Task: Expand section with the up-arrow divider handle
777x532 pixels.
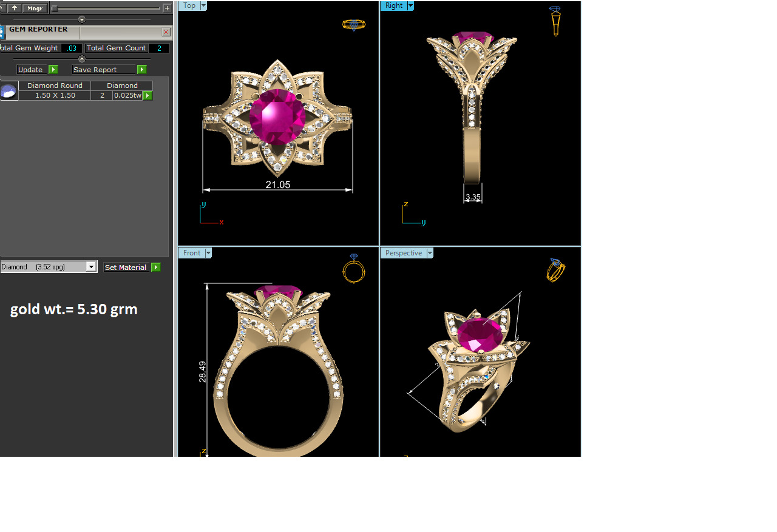Action: (x=82, y=59)
